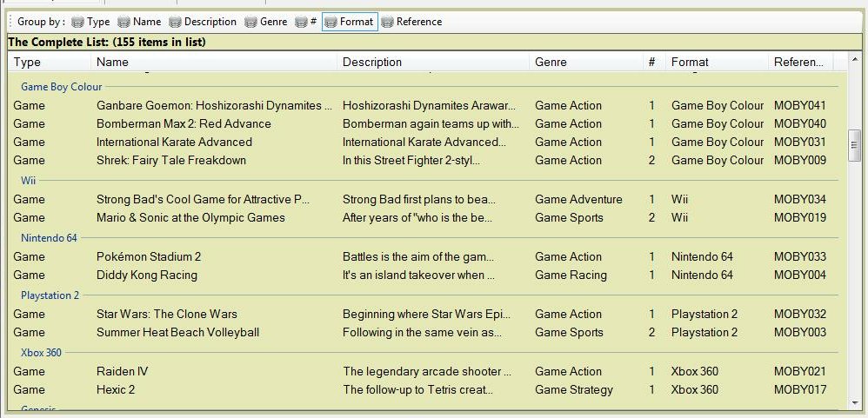
Task: Group the list by Reference
Action: tap(411, 22)
